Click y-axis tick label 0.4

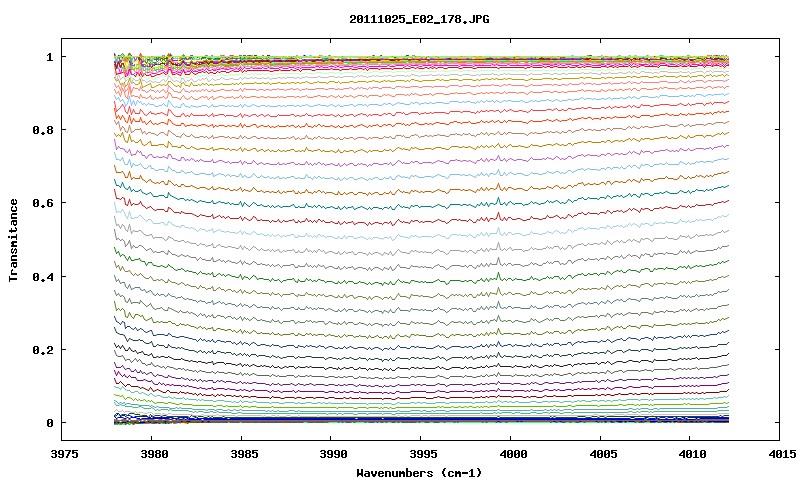click(x=43, y=276)
